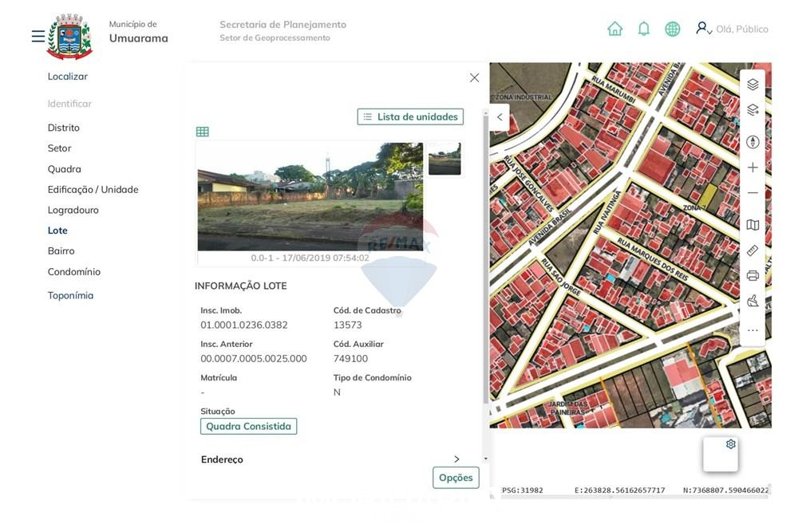Select the ruler measurement tool

point(753,250)
